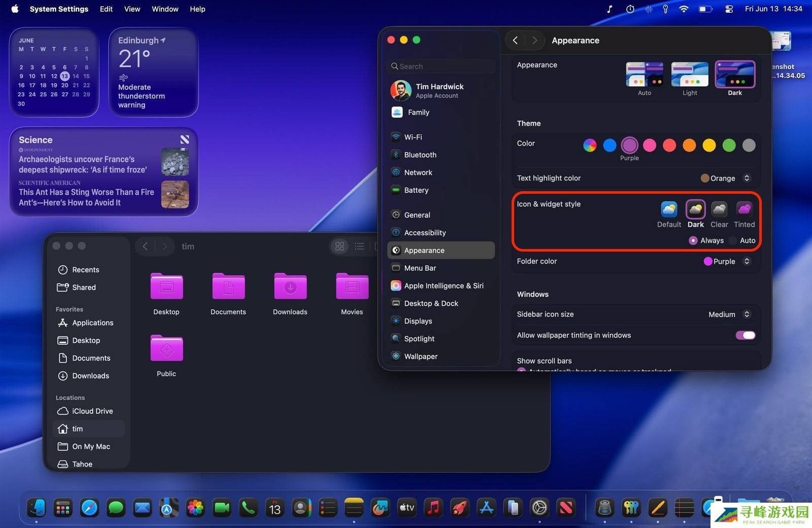Open the Folder color dropdown
Image resolution: width=812 pixels, height=528 pixels.
pos(727,261)
